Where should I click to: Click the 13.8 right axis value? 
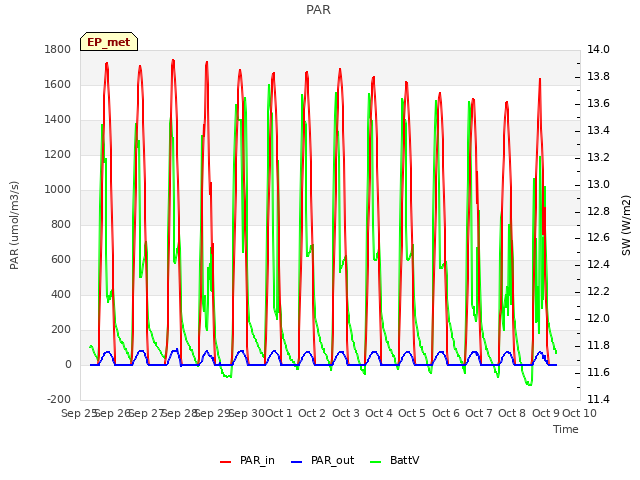[x=598, y=77]
